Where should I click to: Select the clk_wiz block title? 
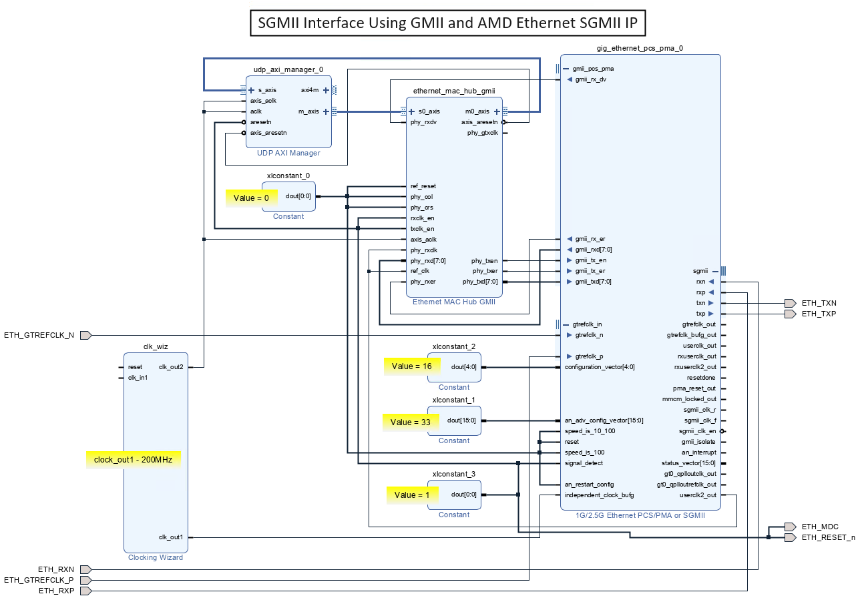[155, 346]
